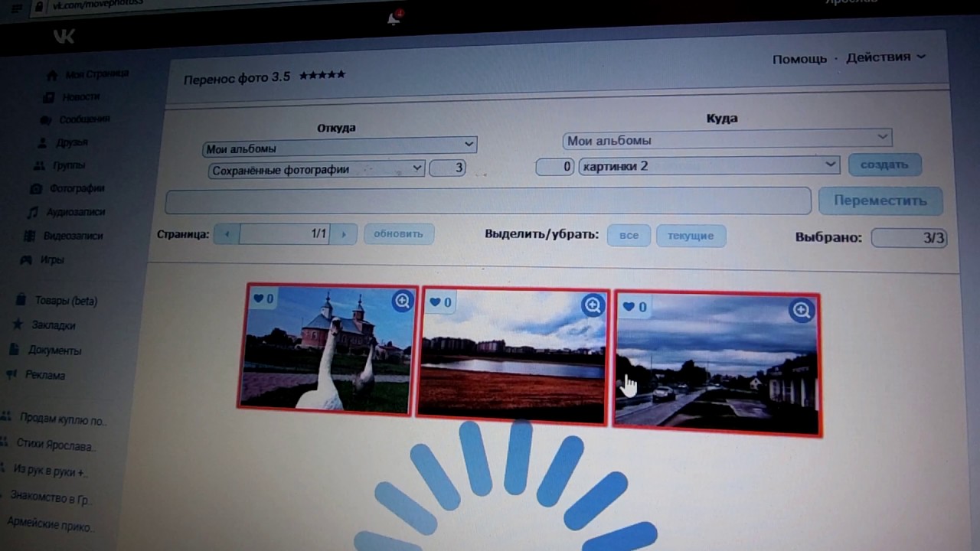
Task: Click the long progress bar field
Action: click(x=488, y=201)
